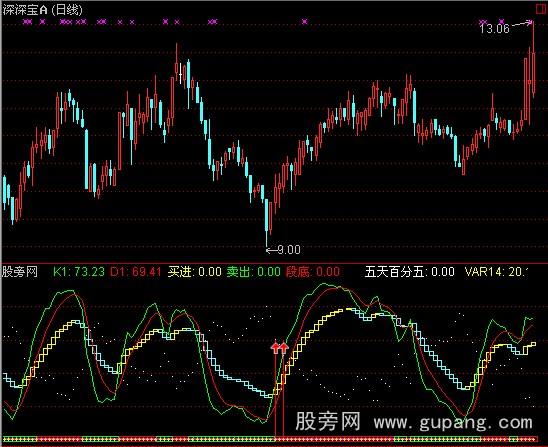548x447 pixels.
Task: Click the left red buy arrow marker
Action: (x=275, y=348)
